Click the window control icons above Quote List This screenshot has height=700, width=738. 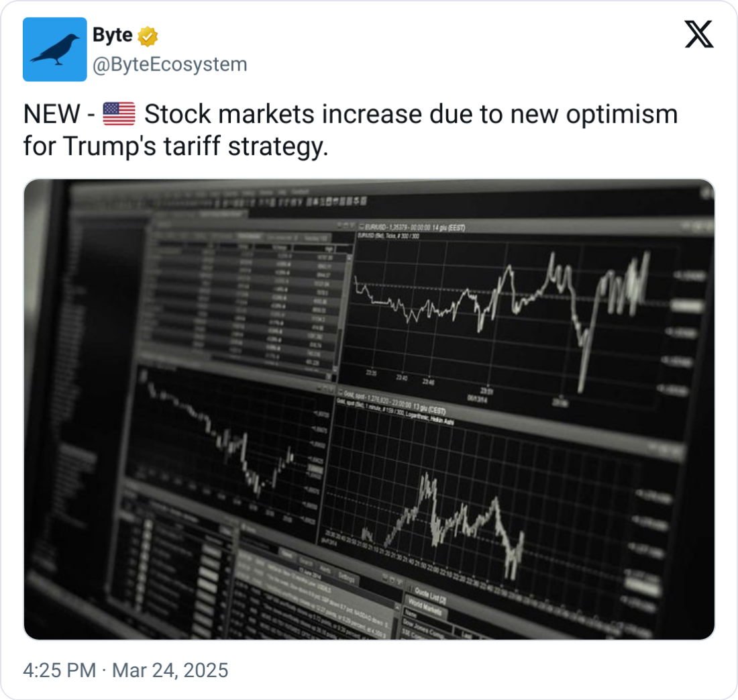pyautogui.click(x=392, y=579)
